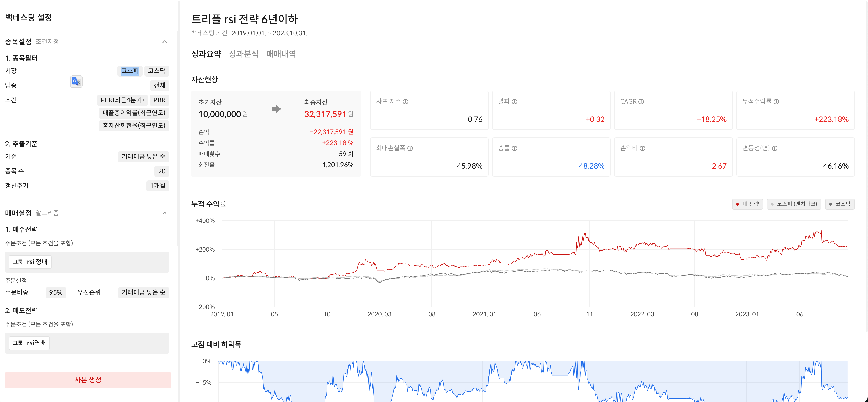This screenshot has height=402, width=868.
Task: Toggle 코스닥 chart legend
Action: 839,204
